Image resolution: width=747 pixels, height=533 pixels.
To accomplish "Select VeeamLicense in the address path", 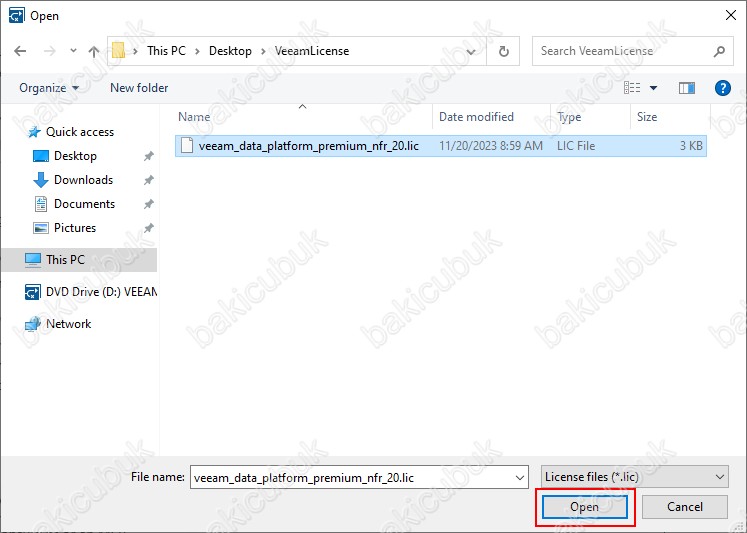I will coord(312,51).
